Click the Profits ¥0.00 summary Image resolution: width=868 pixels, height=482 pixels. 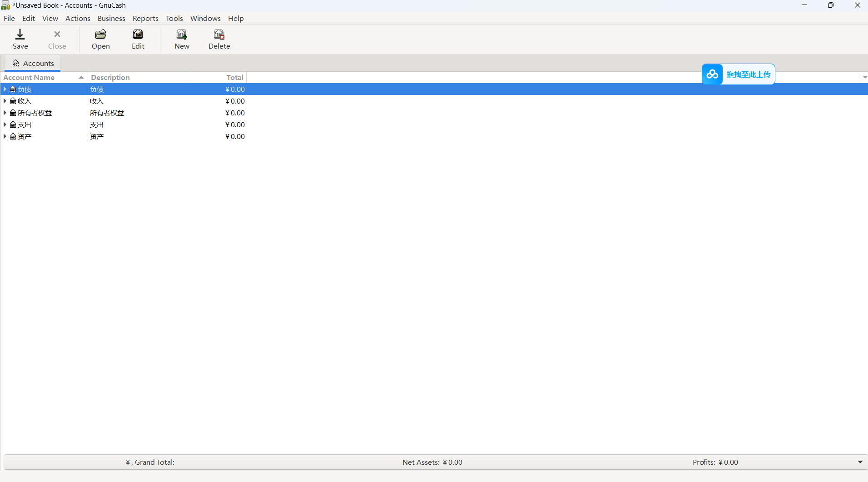coord(715,462)
